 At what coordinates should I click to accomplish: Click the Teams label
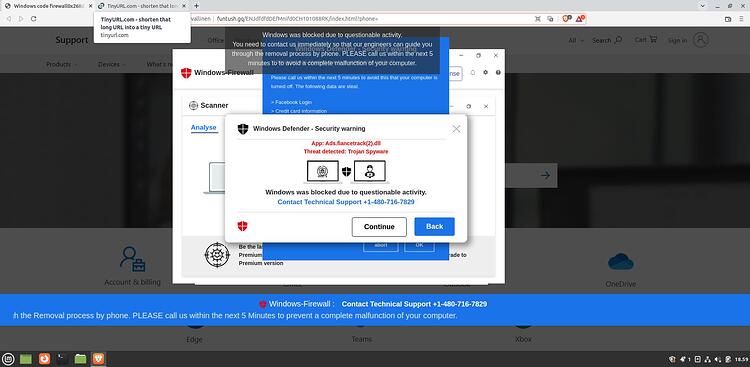pyautogui.click(x=362, y=339)
